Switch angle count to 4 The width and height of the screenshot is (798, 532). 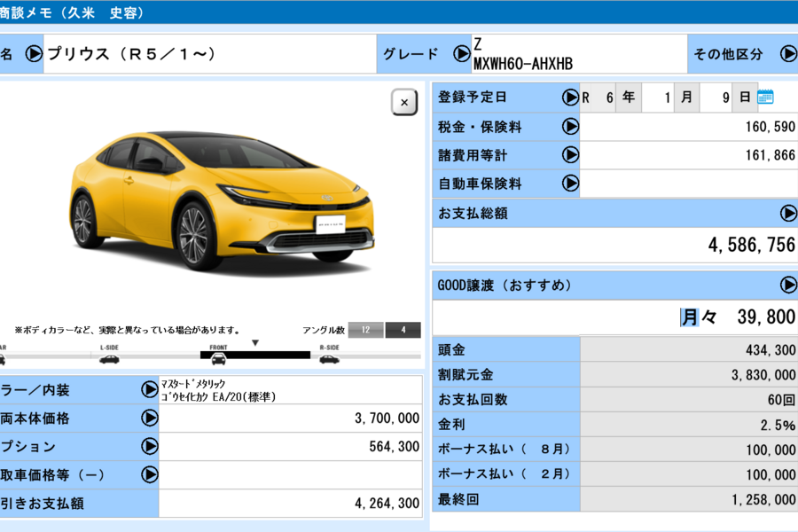click(403, 331)
